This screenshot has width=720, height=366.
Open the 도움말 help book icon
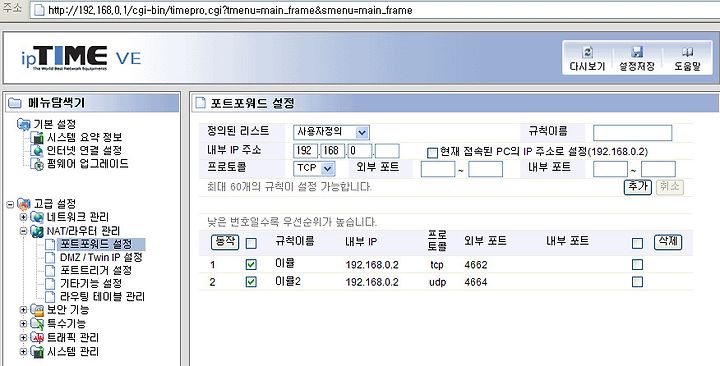(687, 52)
